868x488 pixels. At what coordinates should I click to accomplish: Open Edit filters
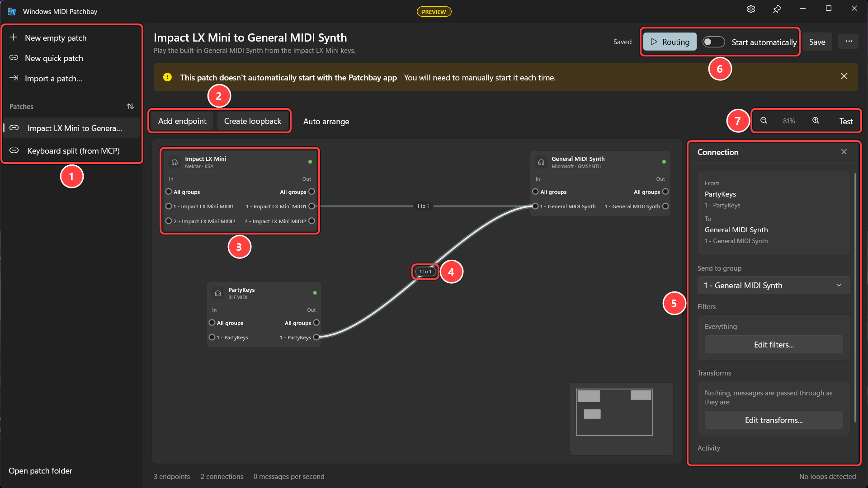pyautogui.click(x=774, y=344)
